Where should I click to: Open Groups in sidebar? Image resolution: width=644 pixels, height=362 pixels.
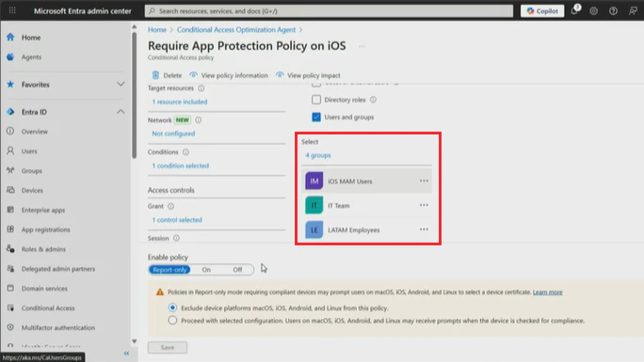(x=32, y=170)
